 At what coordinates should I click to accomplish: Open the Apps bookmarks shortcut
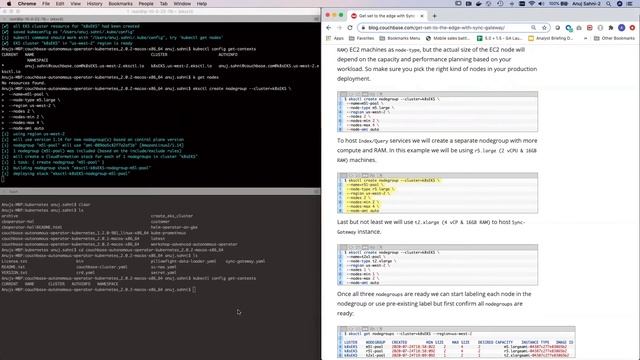[x=335, y=38]
